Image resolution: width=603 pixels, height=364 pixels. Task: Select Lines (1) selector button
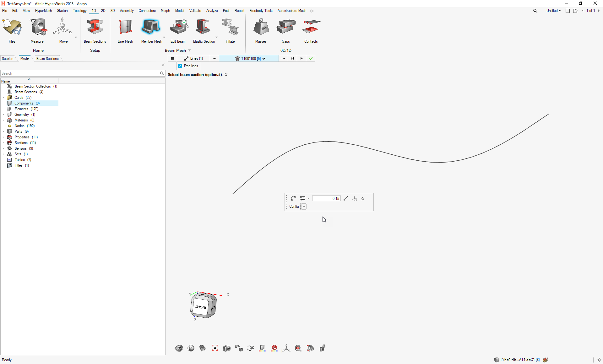coord(193,58)
